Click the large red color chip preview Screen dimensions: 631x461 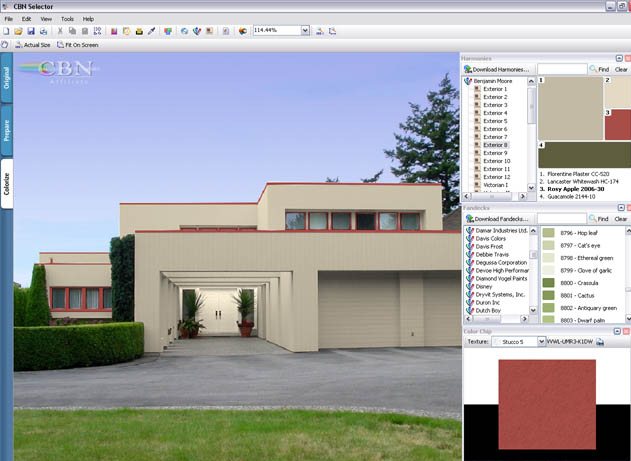pyautogui.click(x=547, y=404)
